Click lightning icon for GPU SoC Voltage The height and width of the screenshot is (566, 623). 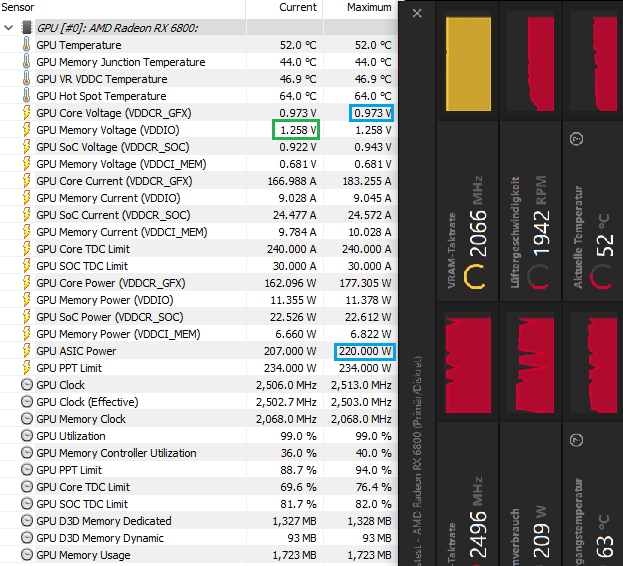[26, 147]
